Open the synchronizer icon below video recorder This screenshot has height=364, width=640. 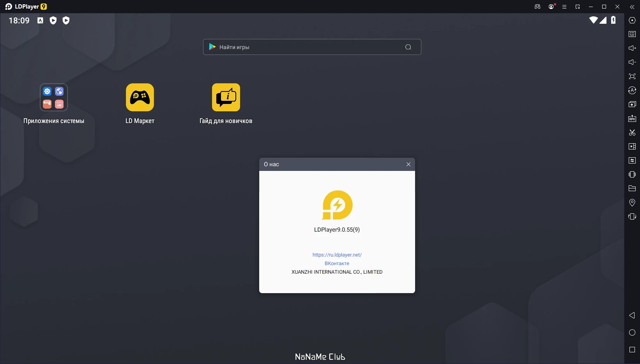(632, 160)
